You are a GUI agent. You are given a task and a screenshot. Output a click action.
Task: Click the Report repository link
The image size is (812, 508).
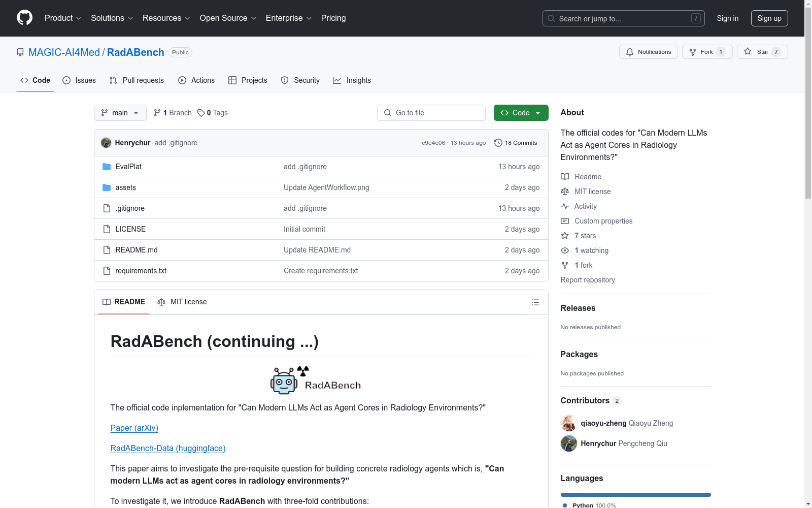click(x=588, y=280)
